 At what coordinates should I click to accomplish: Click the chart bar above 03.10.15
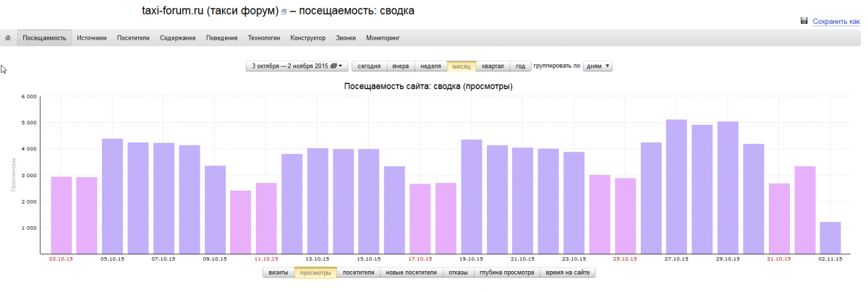coord(61,215)
